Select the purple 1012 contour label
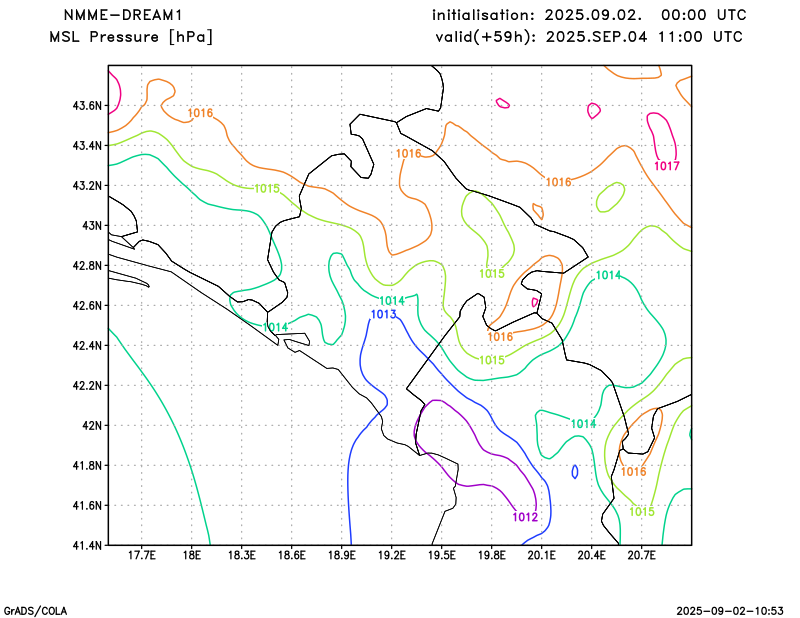Viewport: 800px width, 618px height. click(526, 517)
